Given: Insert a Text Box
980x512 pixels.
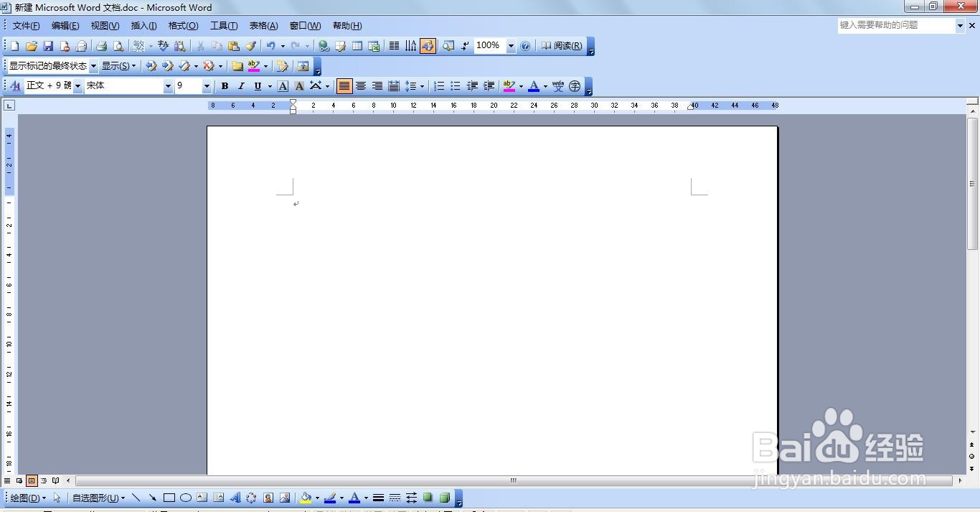Looking at the screenshot, I should [202, 498].
